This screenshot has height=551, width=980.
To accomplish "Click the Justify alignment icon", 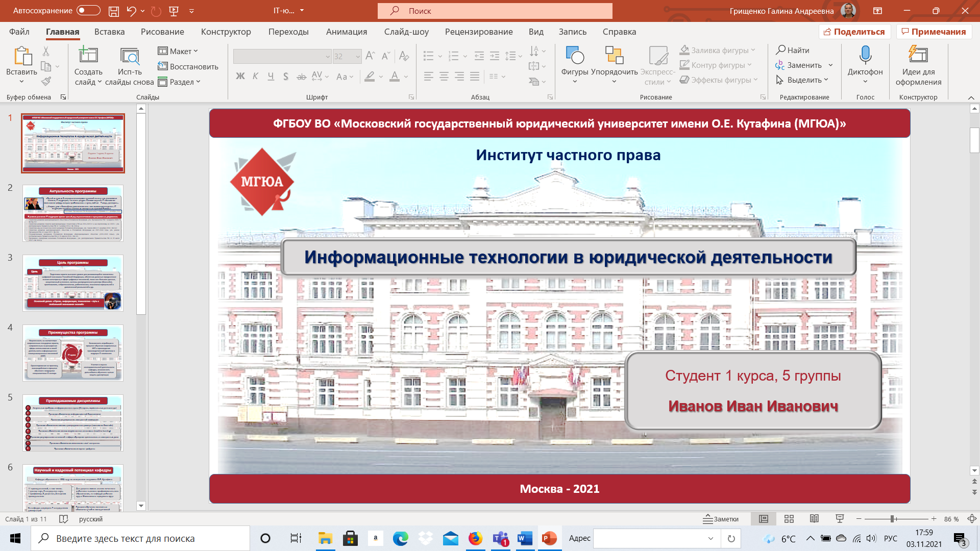I will (475, 77).
